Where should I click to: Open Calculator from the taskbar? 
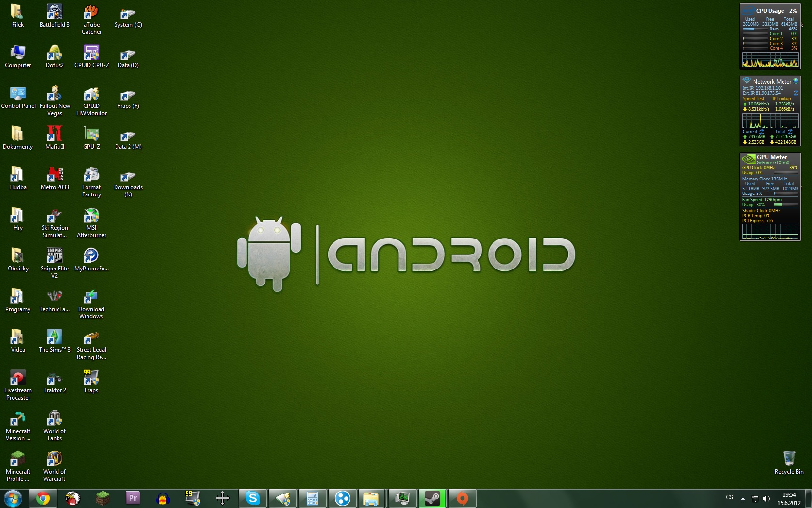(313, 498)
